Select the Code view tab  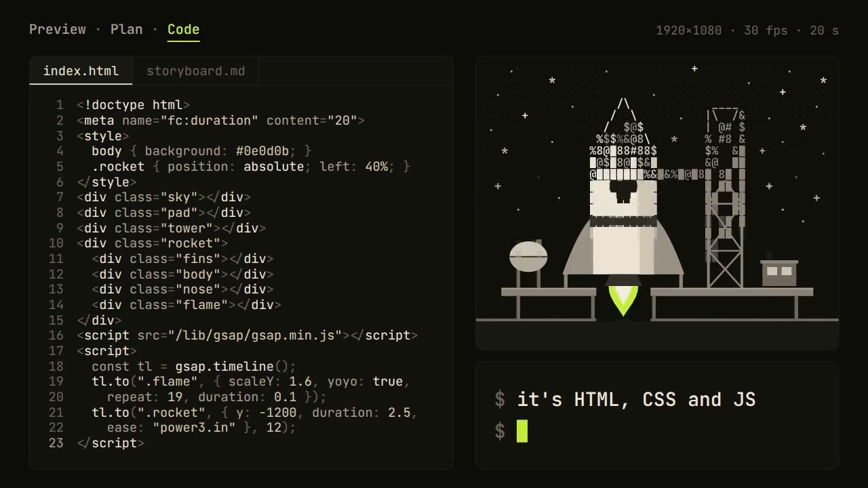point(183,29)
